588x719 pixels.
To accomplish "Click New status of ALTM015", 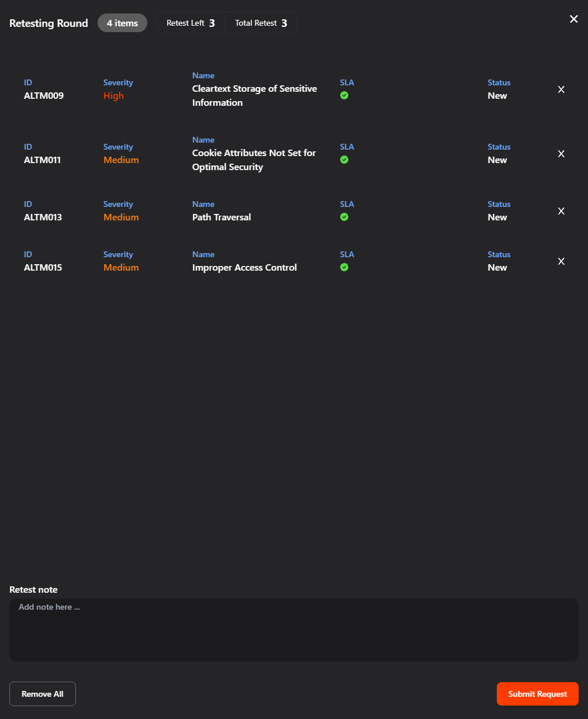I will point(497,268).
